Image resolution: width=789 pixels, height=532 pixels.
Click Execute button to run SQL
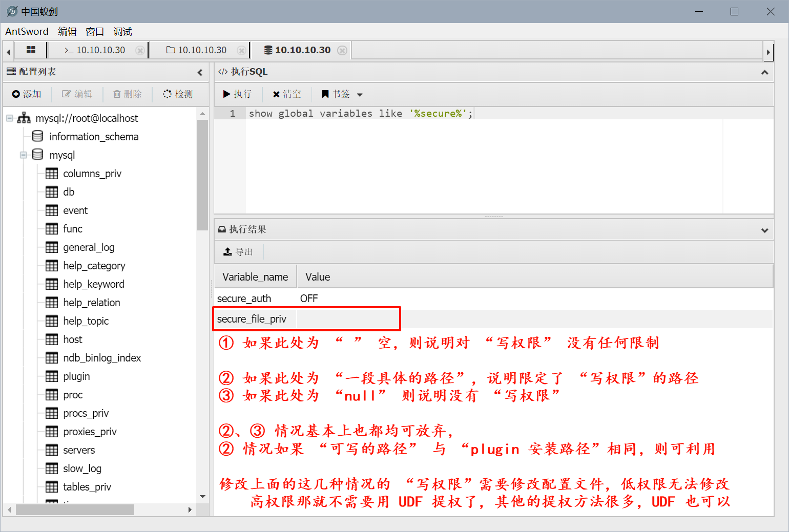(238, 94)
